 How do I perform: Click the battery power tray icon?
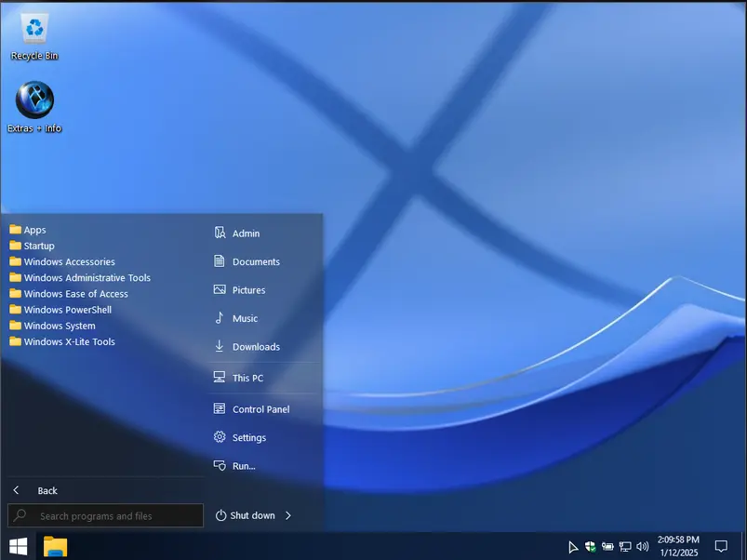point(607,547)
